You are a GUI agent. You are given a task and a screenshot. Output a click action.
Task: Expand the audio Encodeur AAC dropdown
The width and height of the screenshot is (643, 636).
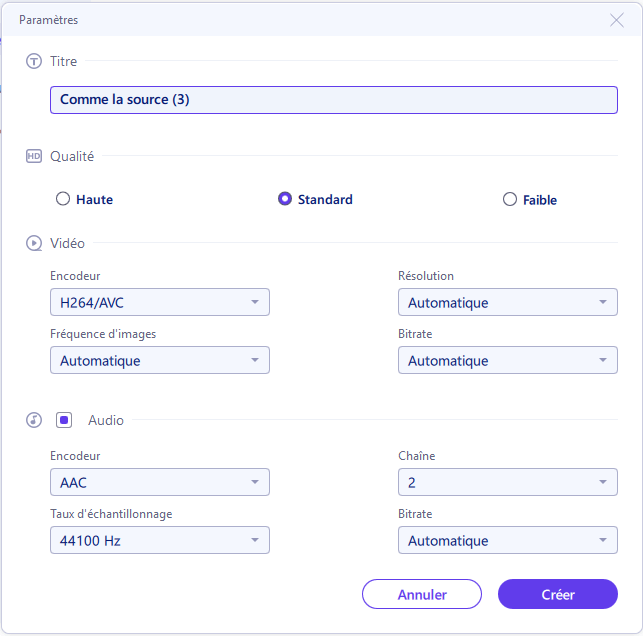(x=160, y=482)
